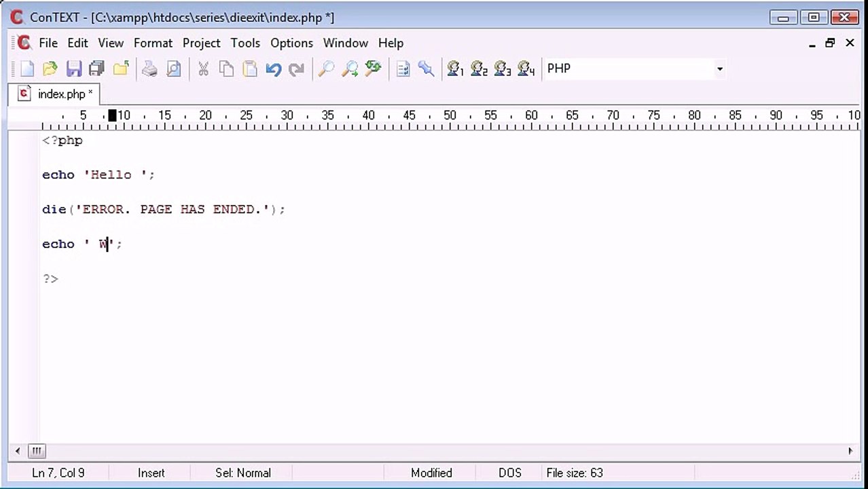Screen dimensions: 868x489
Task: Run user command 4
Action: pos(526,69)
